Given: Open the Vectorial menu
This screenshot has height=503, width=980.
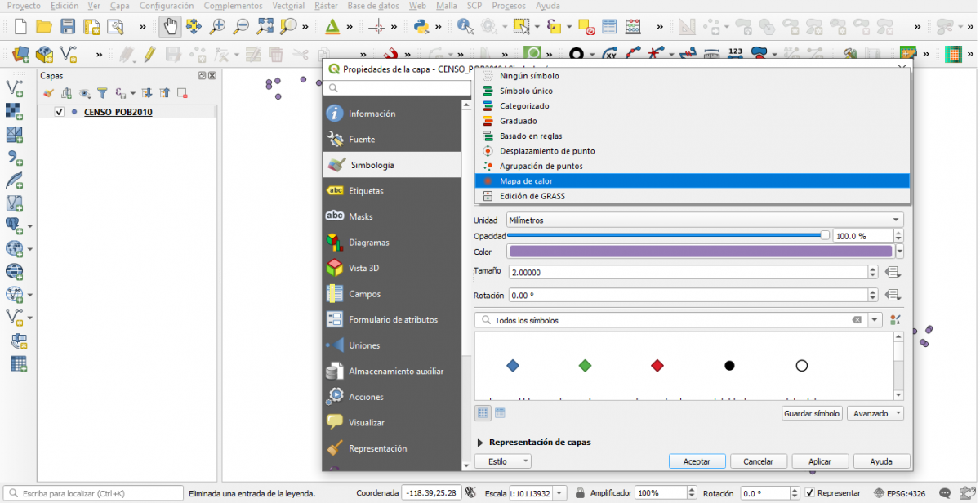Looking at the screenshot, I should (288, 6).
